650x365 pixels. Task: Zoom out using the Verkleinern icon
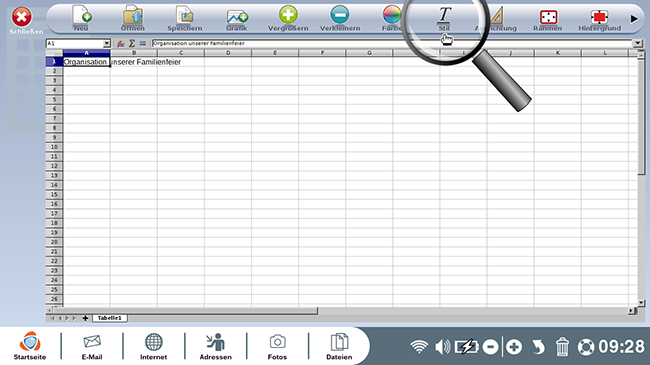click(340, 17)
